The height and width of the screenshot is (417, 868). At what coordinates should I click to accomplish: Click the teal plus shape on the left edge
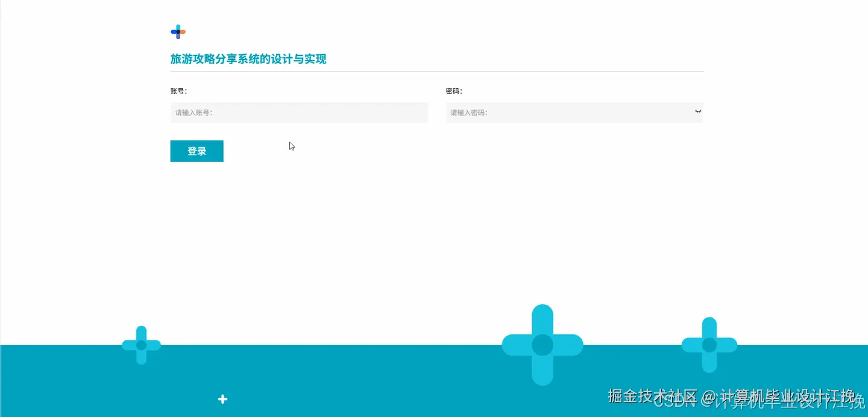point(141,345)
